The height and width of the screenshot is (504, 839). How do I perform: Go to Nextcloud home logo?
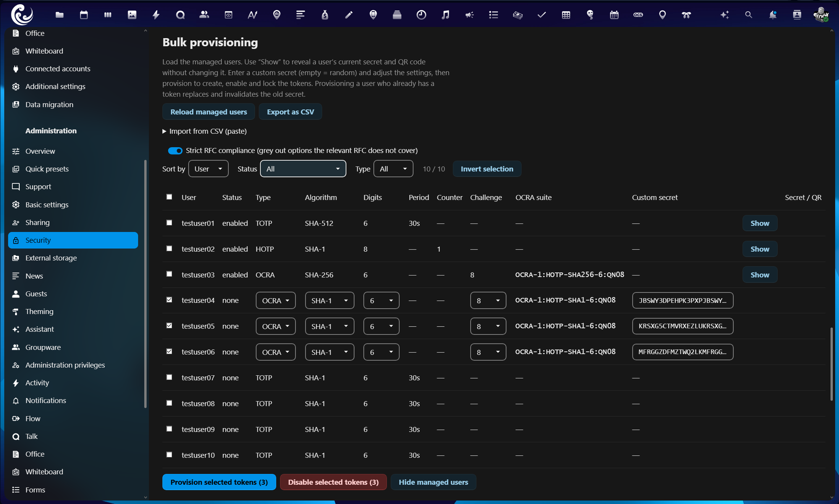(x=22, y=15)
